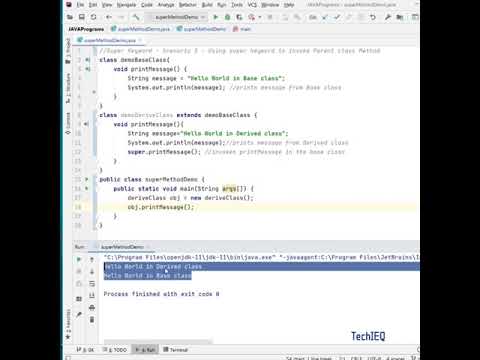The image size is (480, 360).
Task: Open the VCS menu
Action: click(252, 5)
